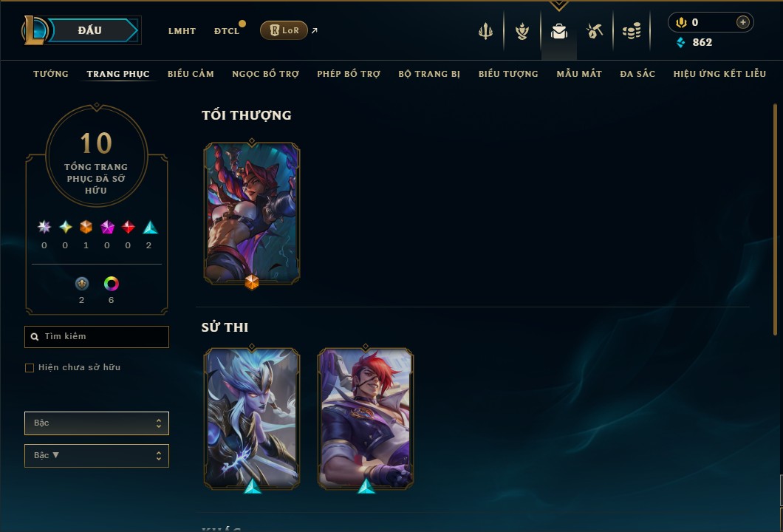Image resolution: width=783 pixels, height=532 pixels.
Task: Open the first 'Bậc' dropdown
Action: pyautogui.click(x=97, y=423)
